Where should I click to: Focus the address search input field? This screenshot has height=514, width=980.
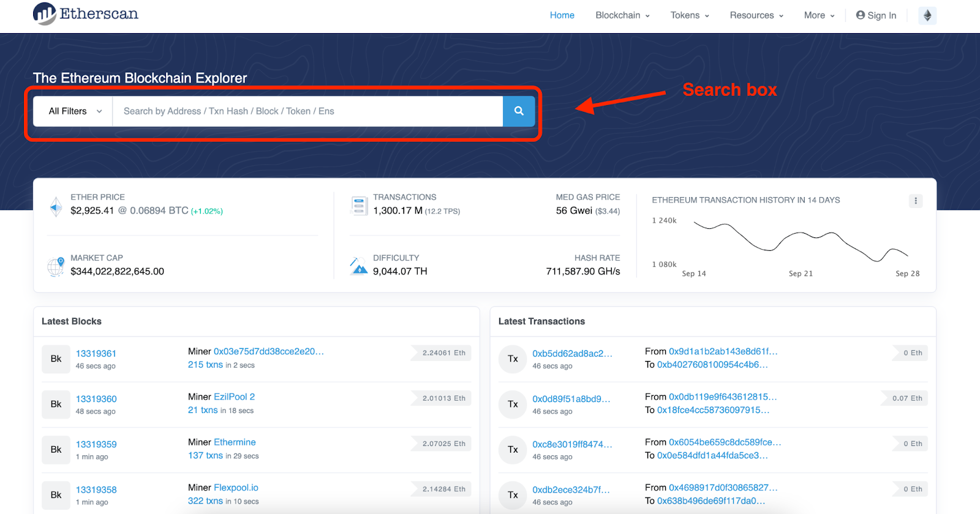(307, 111)
